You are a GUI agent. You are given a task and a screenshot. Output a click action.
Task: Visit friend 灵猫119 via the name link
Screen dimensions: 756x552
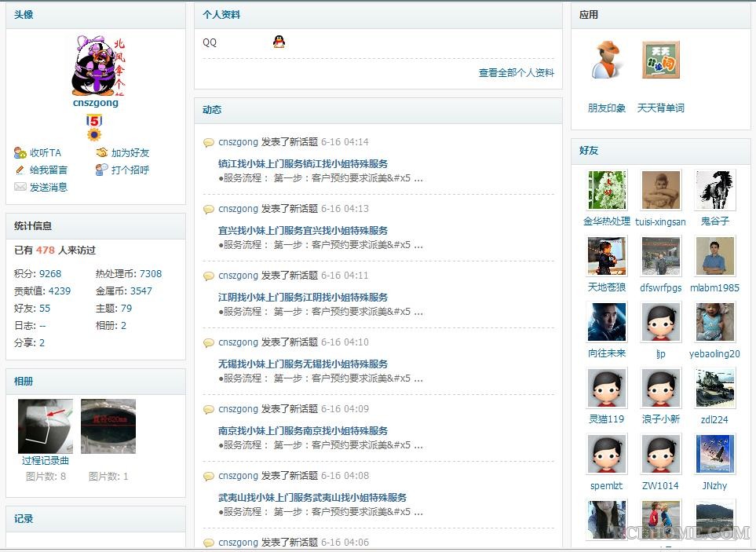coord(607,419)
